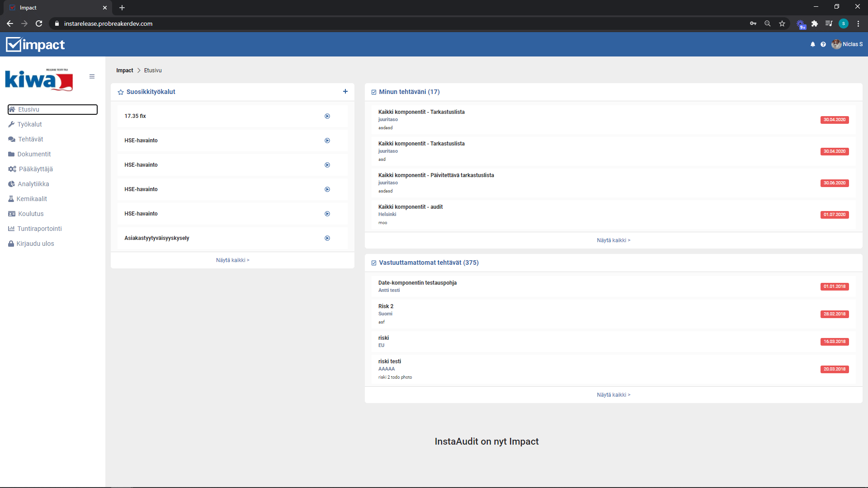This screenshot has width=868, height=488.
Task: Expand Näytä kaikki under Suosikkityökalut
Action: tap(232, 260)
